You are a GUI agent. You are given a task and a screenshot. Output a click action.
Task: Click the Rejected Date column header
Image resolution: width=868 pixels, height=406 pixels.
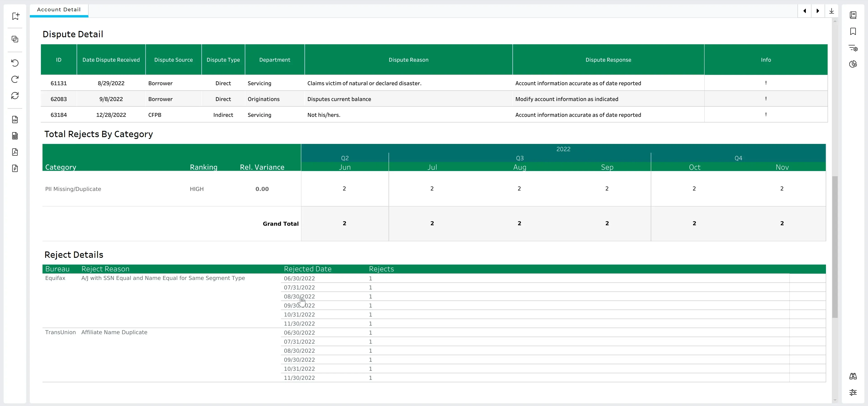point(308,269)
